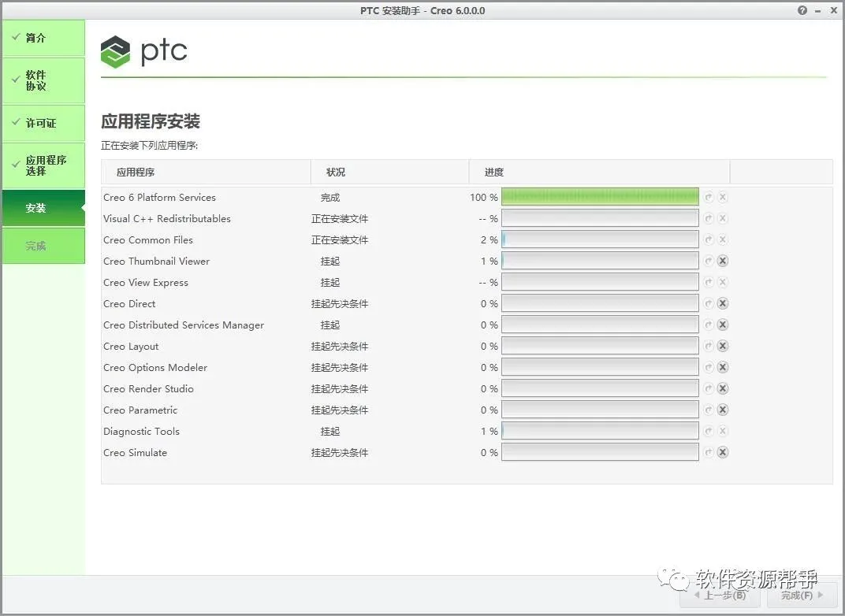Open the 软件协议 step in sidebar
845x616 pixels.
pyautogui.click(x=43, y=80)
